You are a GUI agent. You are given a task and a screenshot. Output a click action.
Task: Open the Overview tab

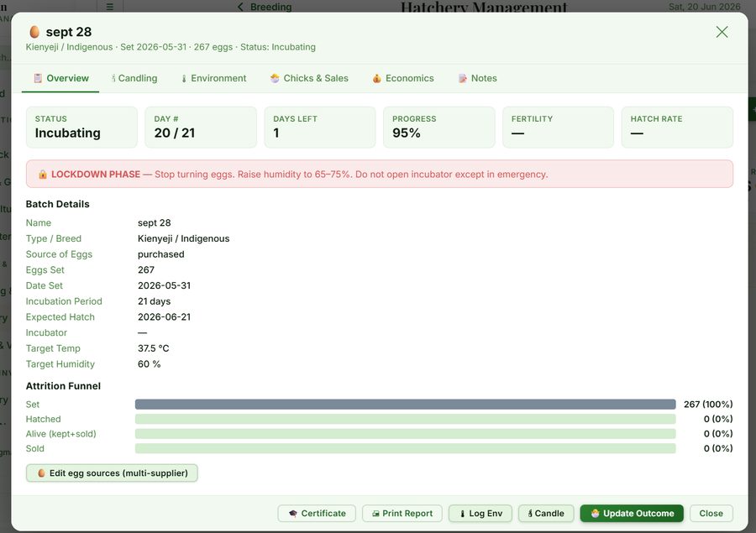60,78
